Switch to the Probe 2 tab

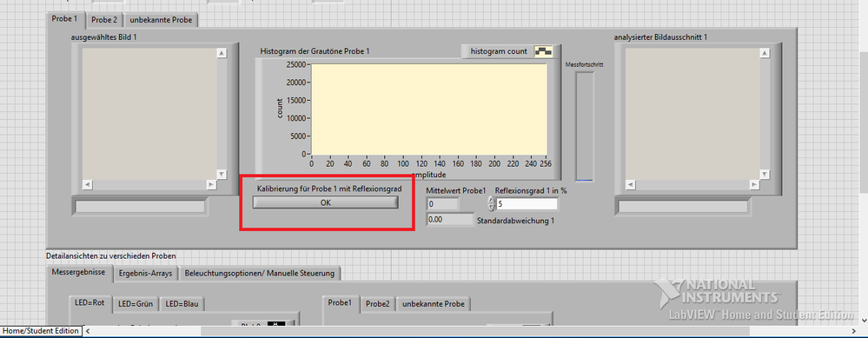(104, 20)
